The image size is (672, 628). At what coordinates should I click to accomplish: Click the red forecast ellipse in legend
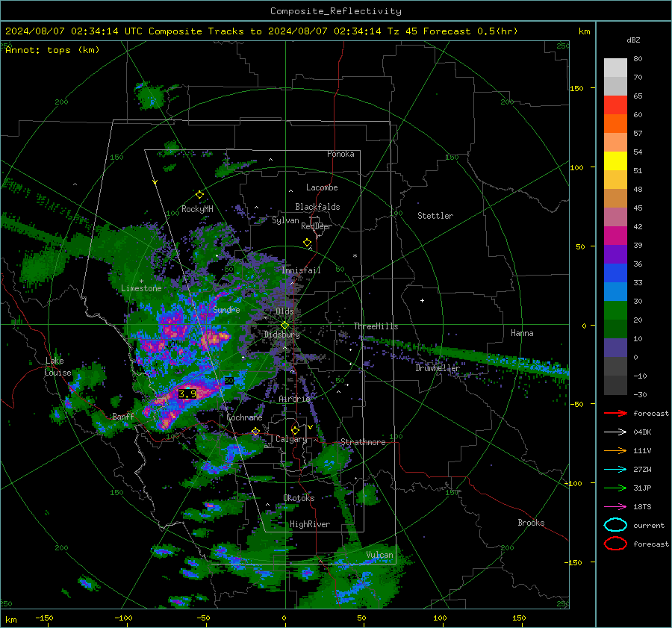click(x=615, y=544)
